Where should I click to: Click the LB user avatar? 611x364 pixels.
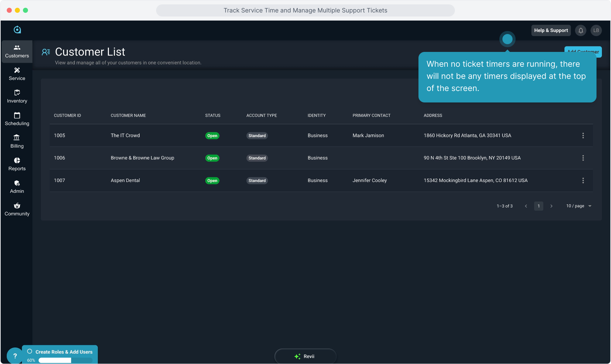596,30
